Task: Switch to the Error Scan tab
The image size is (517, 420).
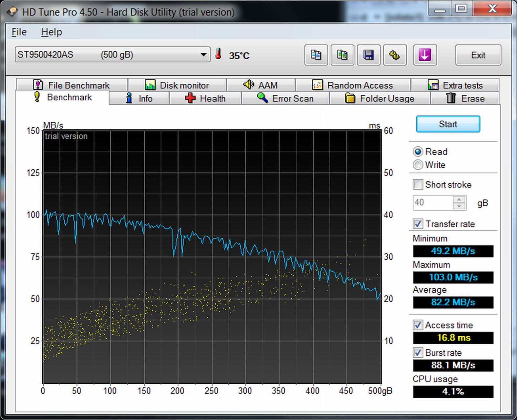Action: tap(285, 98)
